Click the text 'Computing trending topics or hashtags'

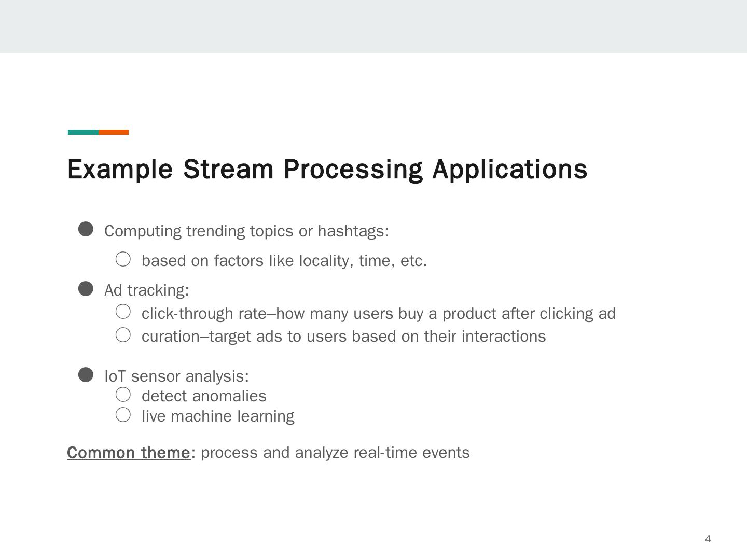[246, 231]
